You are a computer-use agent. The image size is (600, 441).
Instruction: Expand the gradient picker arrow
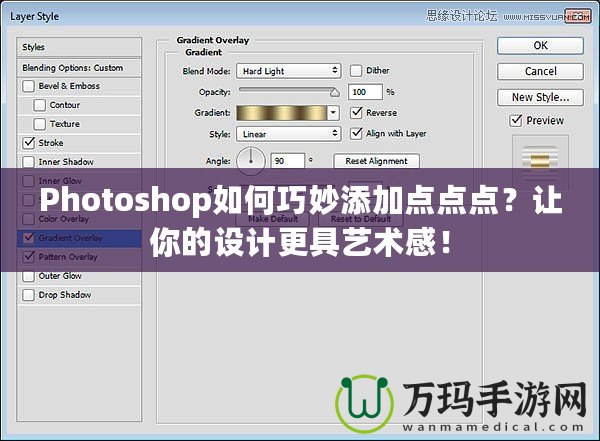[333, 113]
